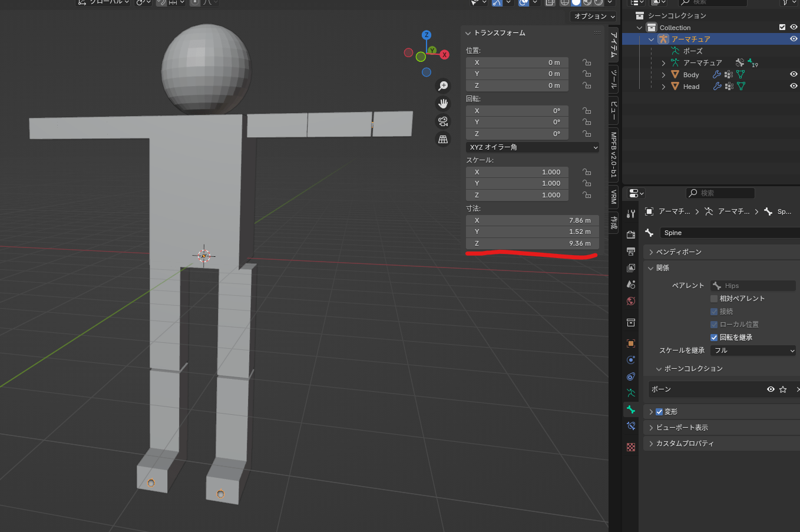Click the pan view hand icon
The image size is (800, 532).
click(x=443, y=104)
